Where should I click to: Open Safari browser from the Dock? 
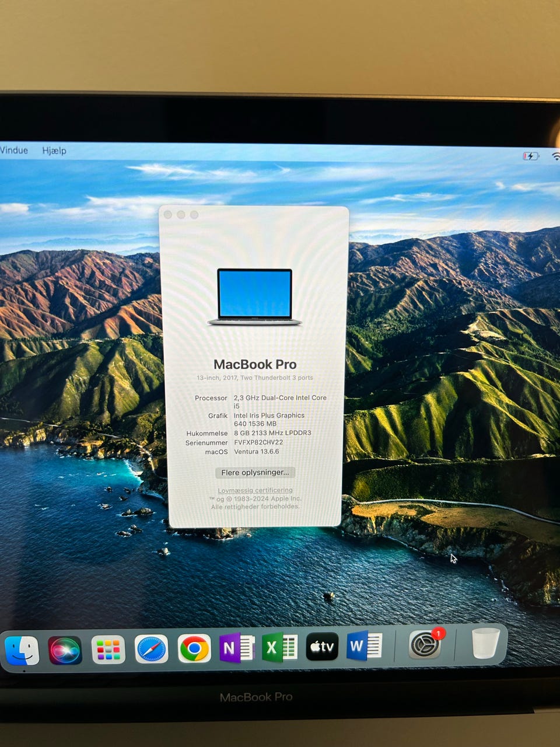152,649
